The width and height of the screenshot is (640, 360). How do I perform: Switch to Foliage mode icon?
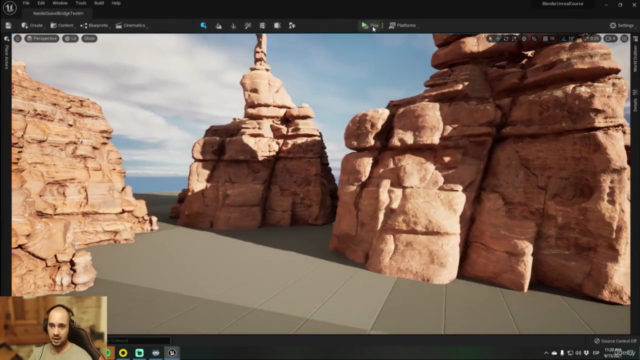pyautogui.click(x=233, y=26)
